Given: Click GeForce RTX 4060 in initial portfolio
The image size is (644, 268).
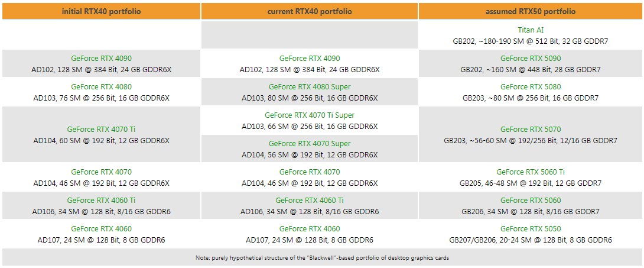Looking at the screenshot, I should pos(102,229).
